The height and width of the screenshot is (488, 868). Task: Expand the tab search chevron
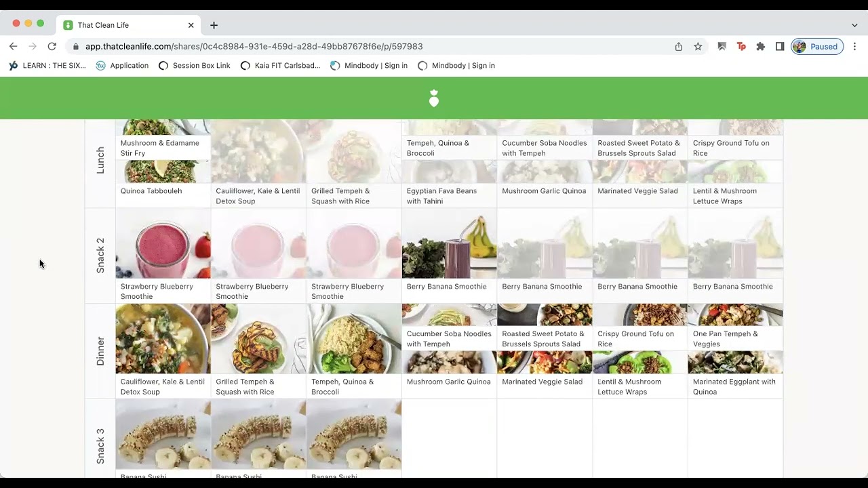(x=854, y=25)
